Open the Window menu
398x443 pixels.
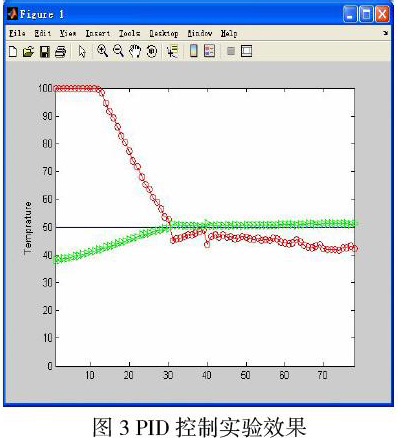200,33
